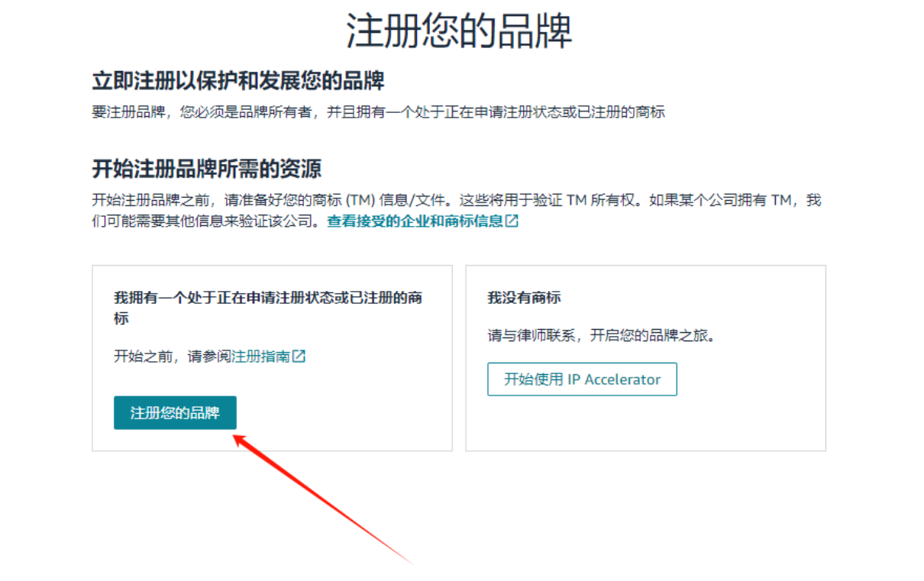Click the sentence starting 要注册品牌，您必须是品牌所有者

point(378,112)
